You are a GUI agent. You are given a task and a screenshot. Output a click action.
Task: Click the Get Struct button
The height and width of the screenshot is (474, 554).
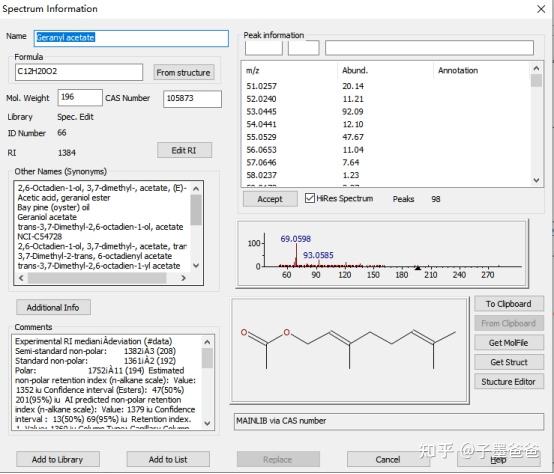(508, 362)
